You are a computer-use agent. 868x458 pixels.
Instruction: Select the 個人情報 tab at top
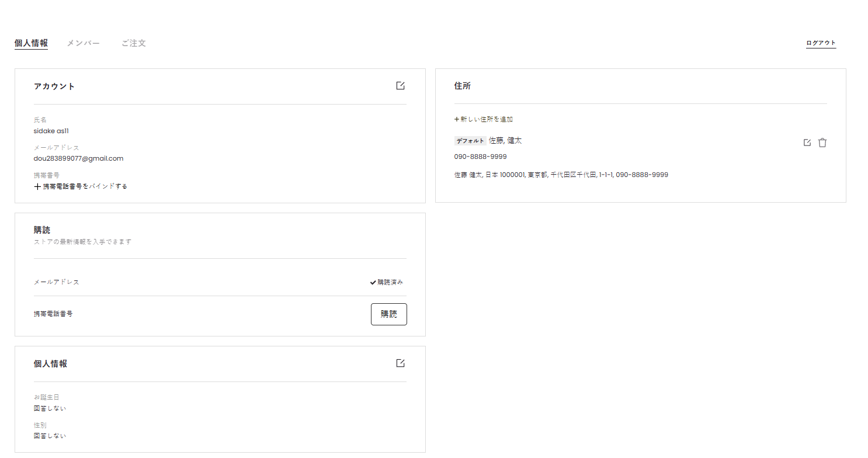click(31, 43)
